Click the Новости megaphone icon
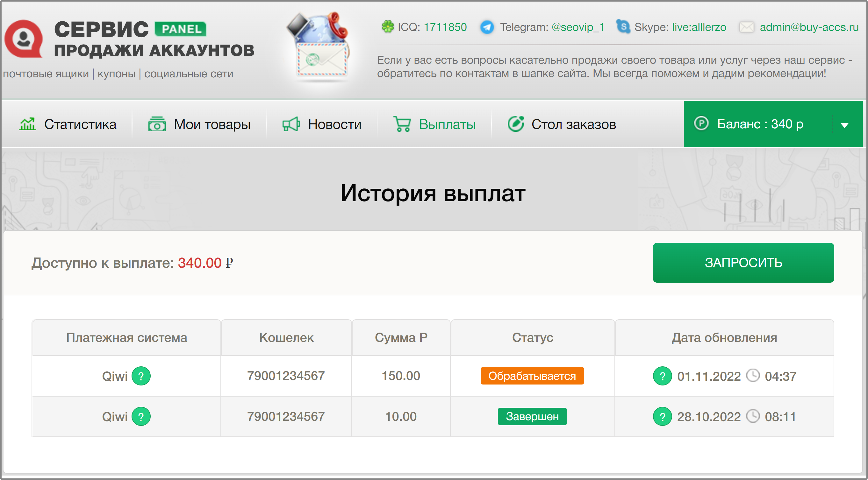 click(291, 124)
